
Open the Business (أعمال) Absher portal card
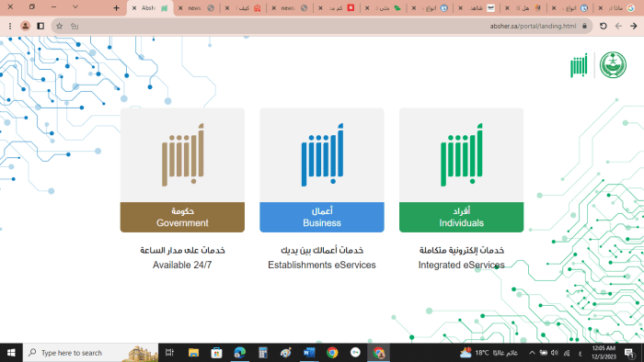[322, 170]
